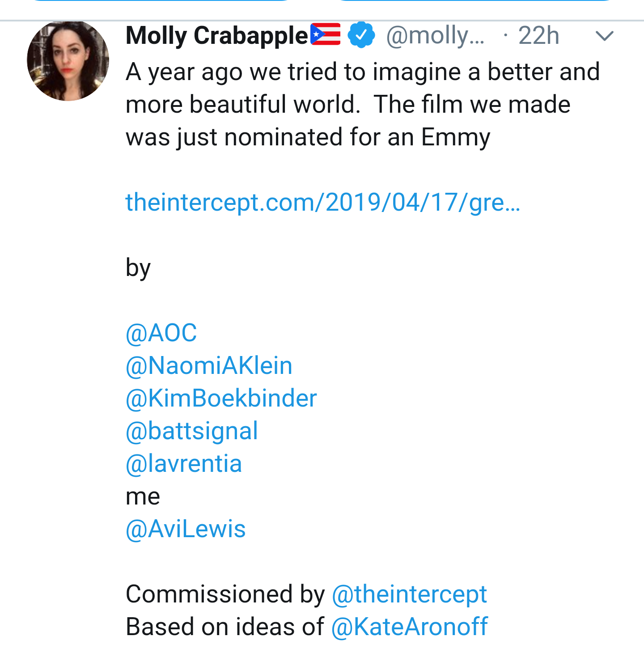Visit the @theintercept account mention
Screen dimensions: 644x653
[x=409, y=594]
